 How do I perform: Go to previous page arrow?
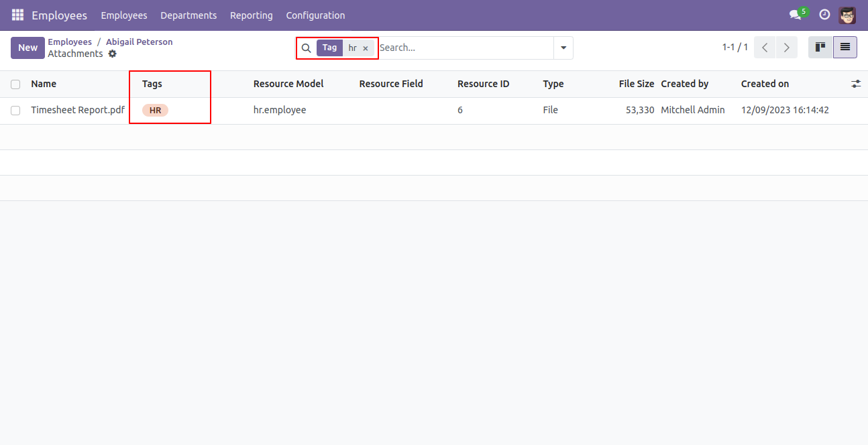[x=765, y=48]
